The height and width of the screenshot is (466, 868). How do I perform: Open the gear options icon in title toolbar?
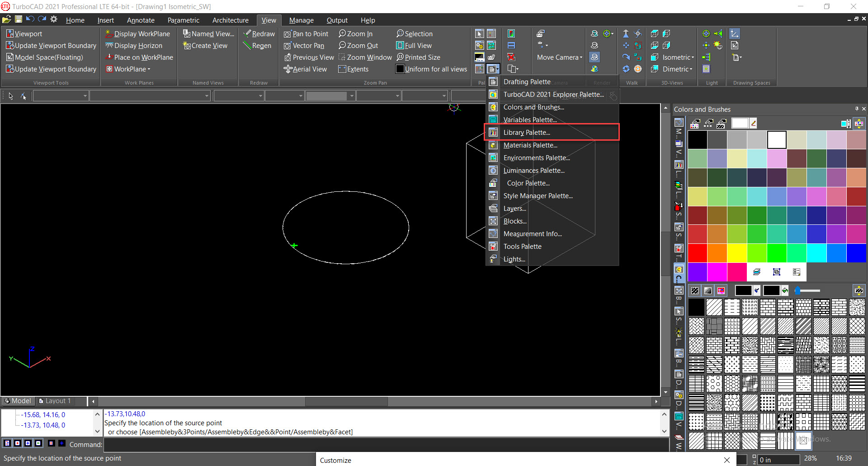54,19
